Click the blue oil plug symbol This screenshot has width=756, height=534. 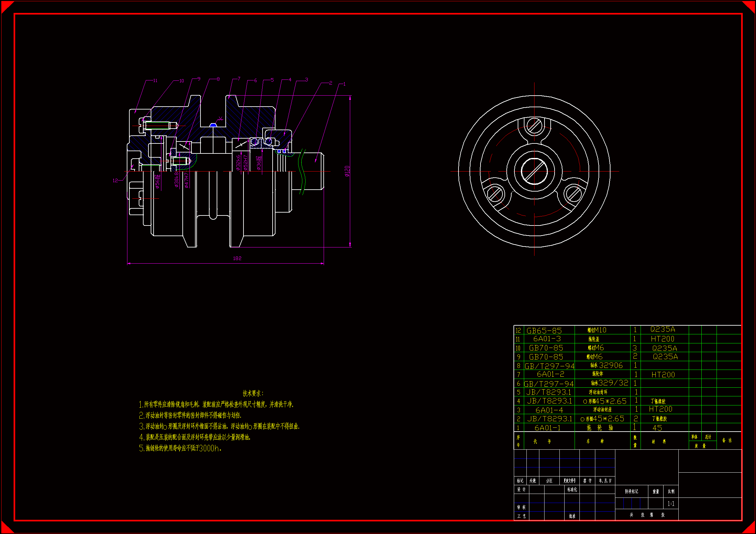[213, 125]
